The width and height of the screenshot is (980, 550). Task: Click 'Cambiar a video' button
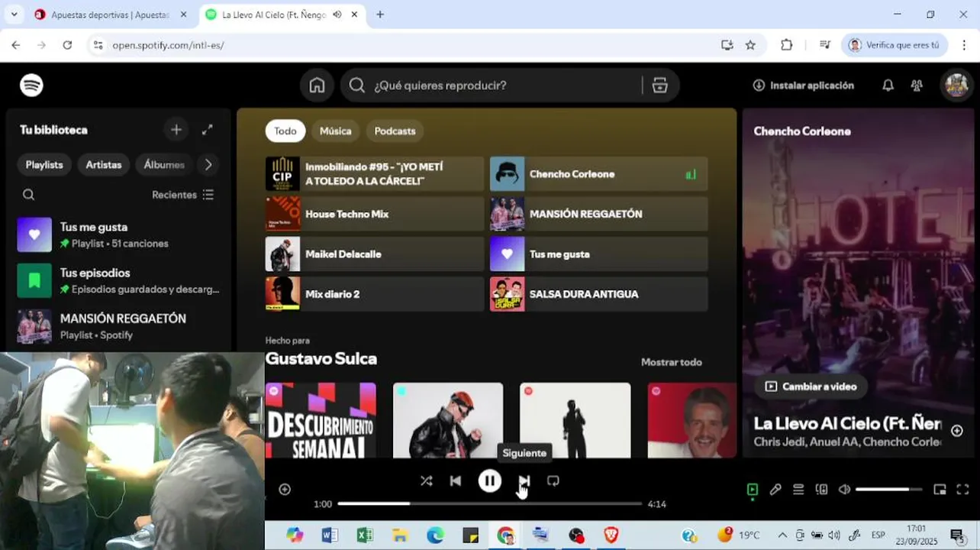(811, 387)
